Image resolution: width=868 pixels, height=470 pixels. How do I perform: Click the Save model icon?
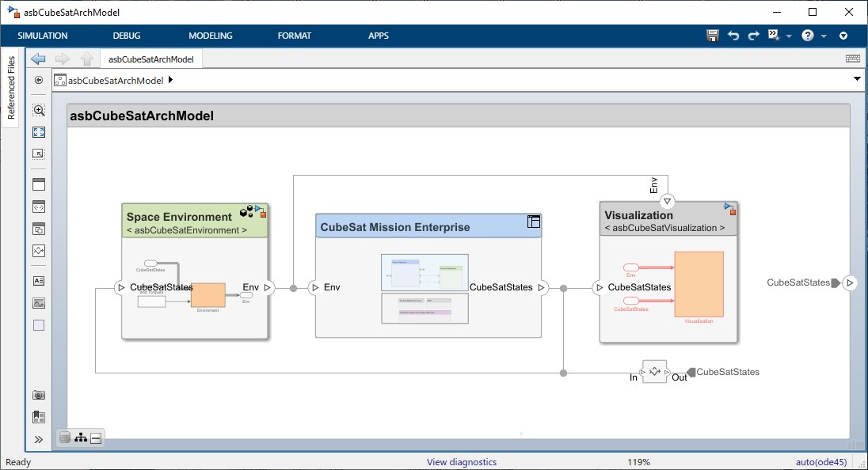coord(712,35)
